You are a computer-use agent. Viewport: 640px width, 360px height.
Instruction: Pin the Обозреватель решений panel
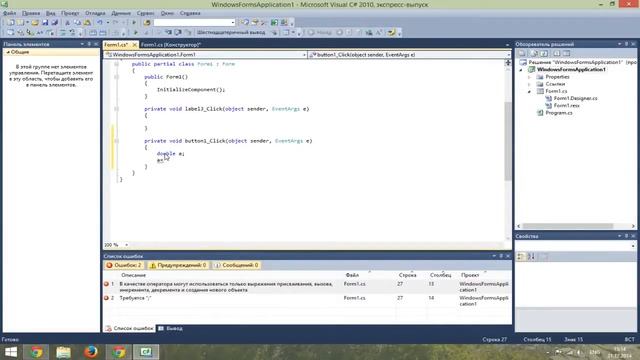coord(626,44)
